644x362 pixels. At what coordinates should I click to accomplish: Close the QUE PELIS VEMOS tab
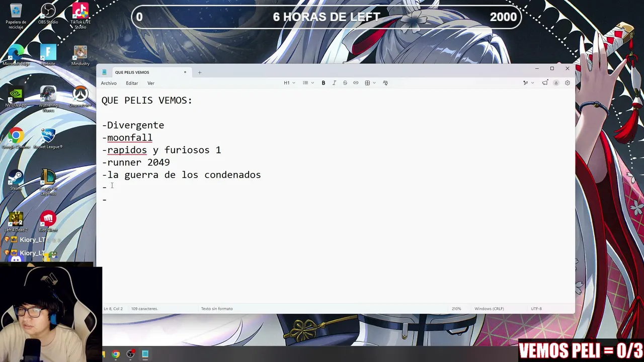click(x=185, y=72)
